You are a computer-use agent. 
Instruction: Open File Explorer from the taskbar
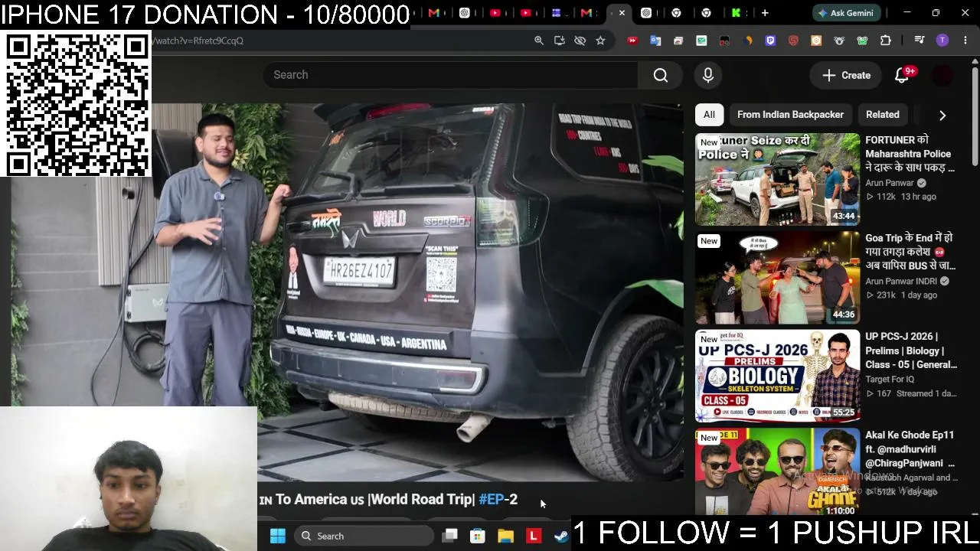505,536
